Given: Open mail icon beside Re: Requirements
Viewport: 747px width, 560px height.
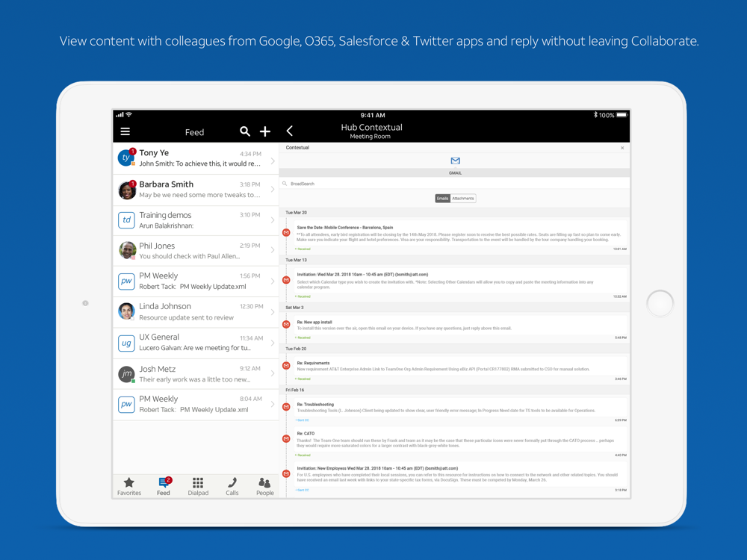Looking at the screenshot, I should click(286, 366).
